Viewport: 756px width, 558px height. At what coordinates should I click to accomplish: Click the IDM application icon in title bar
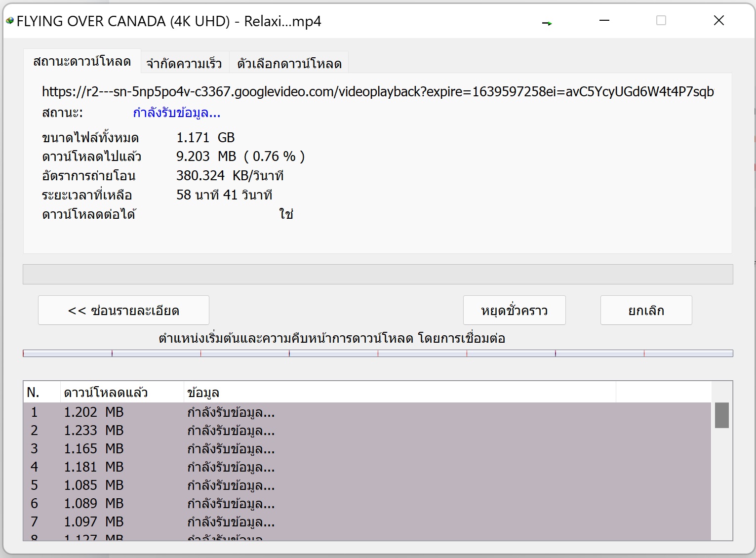pos(10,21)
